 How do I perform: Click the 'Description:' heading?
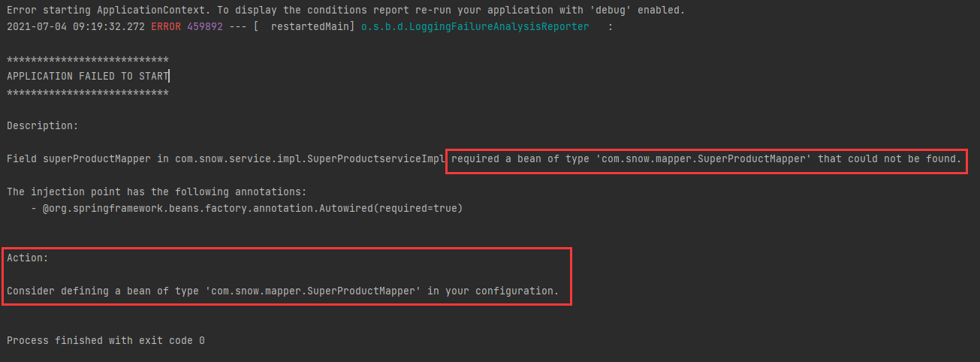pyautogui.click(x=42, y=125)
